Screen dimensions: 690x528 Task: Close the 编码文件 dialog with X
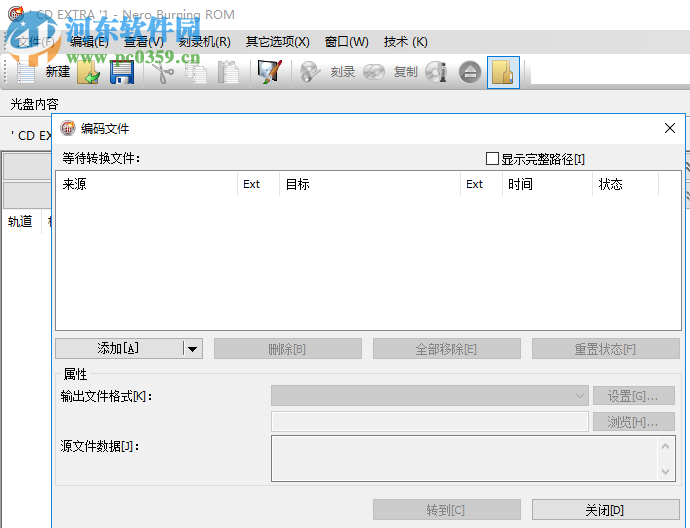click(x=670, y=128)
